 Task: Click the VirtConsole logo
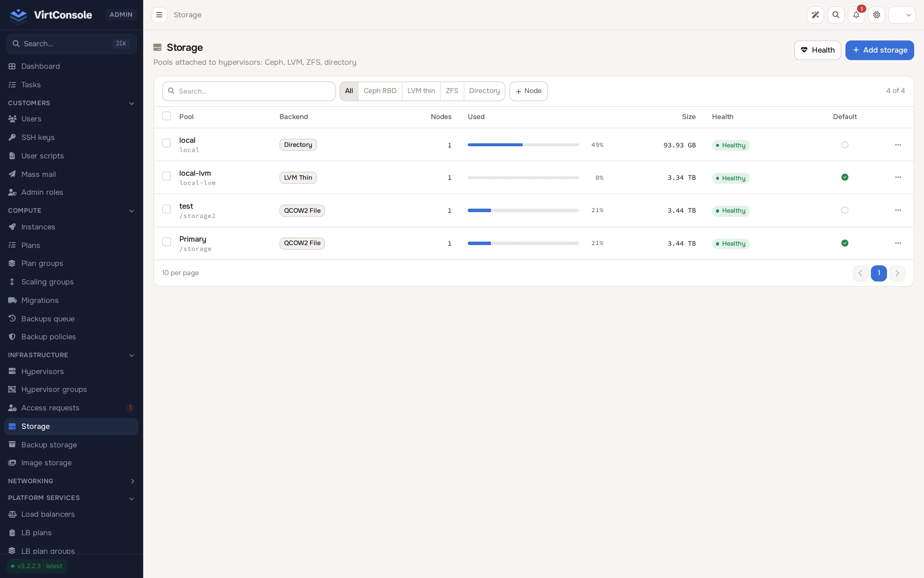coord(51,15)
